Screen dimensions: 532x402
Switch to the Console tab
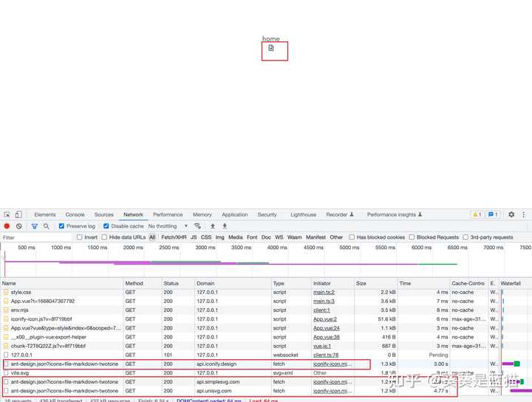[75, 215]
